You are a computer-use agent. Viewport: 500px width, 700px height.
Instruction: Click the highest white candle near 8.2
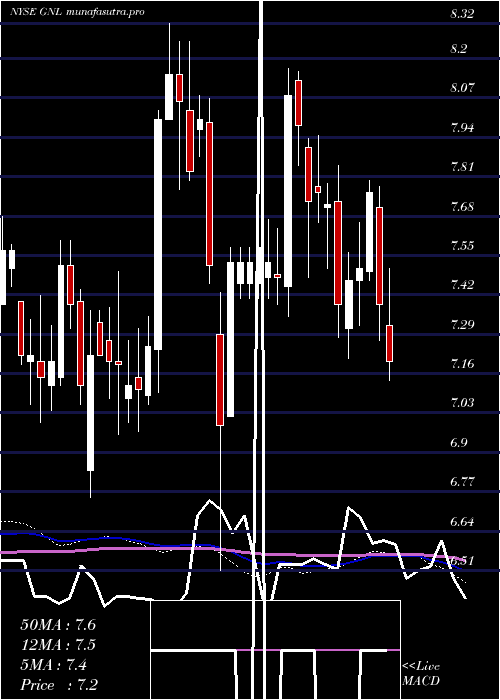[x=169, y=97]
